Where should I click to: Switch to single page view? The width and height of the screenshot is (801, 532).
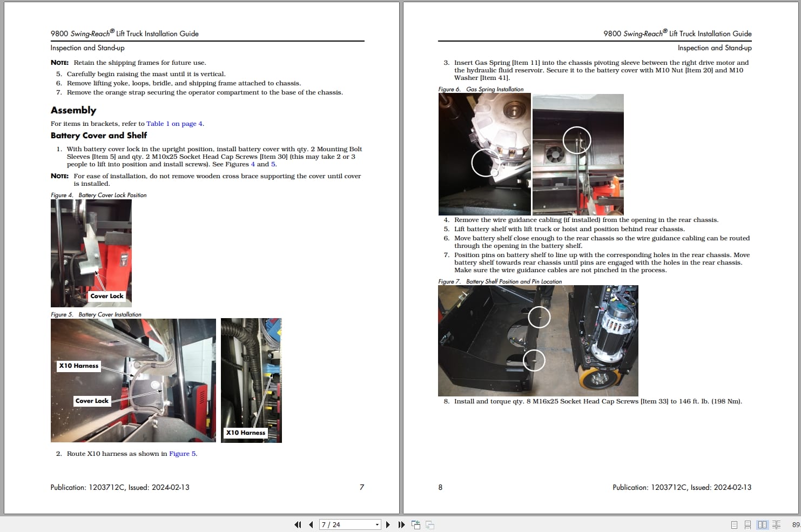734,524
